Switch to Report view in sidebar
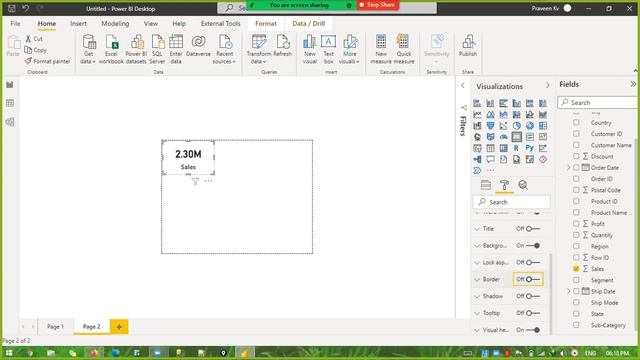Image resolution: width=640 pixels, height=360 pixels. 10,84
